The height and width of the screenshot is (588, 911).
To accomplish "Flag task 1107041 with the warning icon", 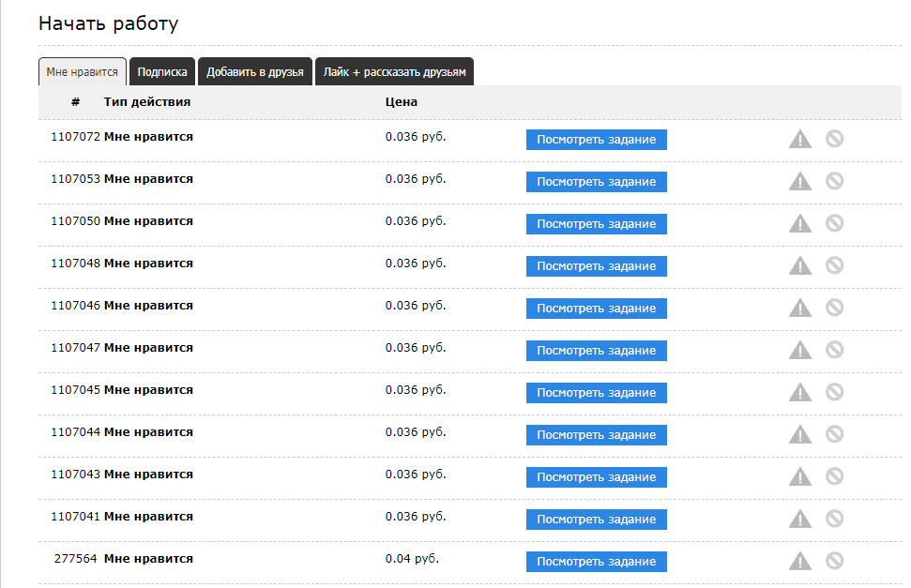I will click(x=800, y=519).
